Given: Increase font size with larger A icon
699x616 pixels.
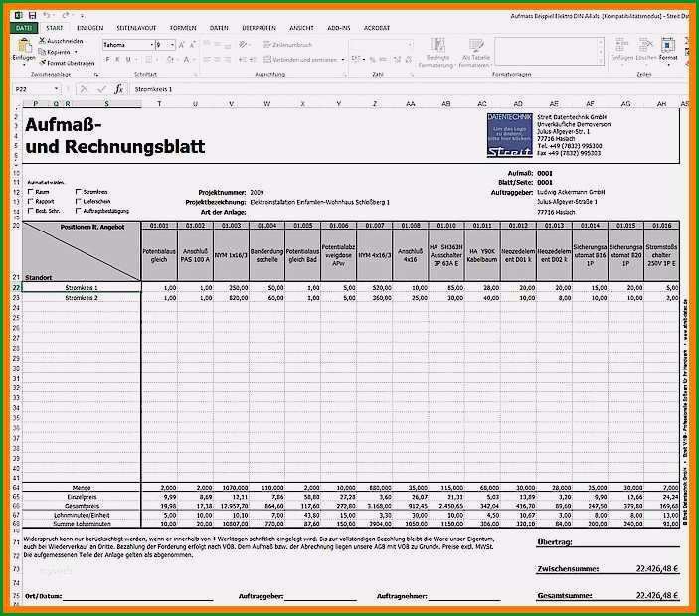Looking at the screenshot, I should coord(182,45).
